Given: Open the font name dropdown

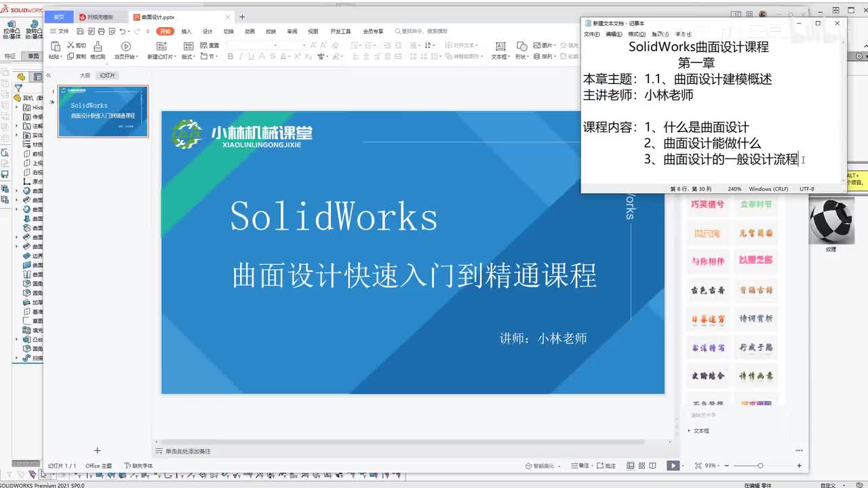Looking at the screenshot, I should coord(275,45).
